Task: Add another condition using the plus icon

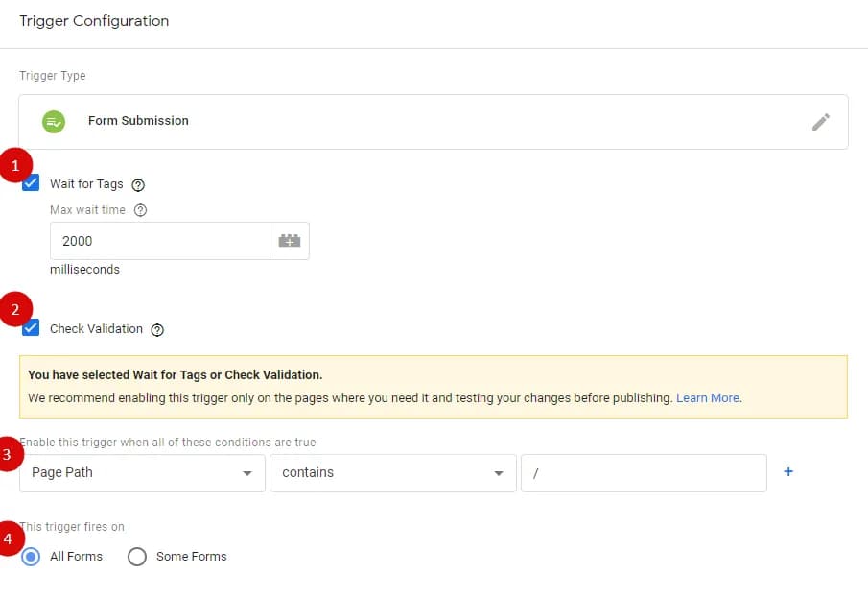Action: point(786,471)
